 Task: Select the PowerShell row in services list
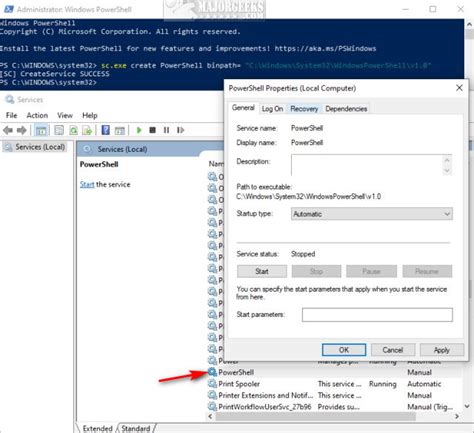[x=334, y=372]
